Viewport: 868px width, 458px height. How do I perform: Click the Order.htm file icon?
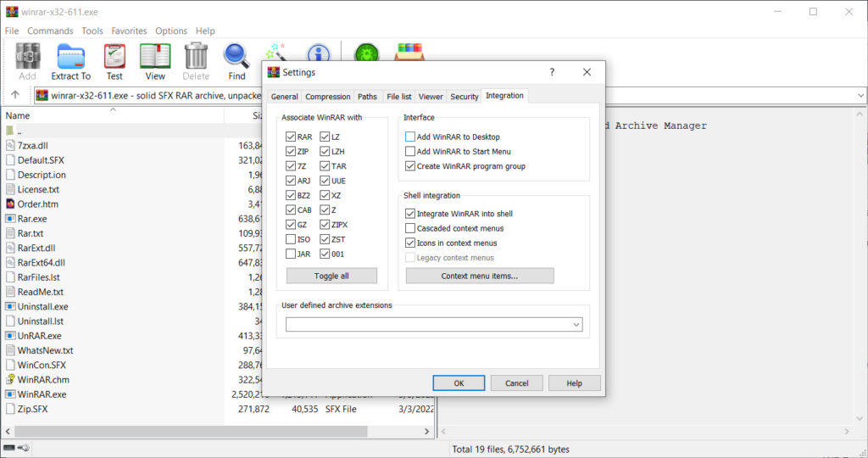10,204
